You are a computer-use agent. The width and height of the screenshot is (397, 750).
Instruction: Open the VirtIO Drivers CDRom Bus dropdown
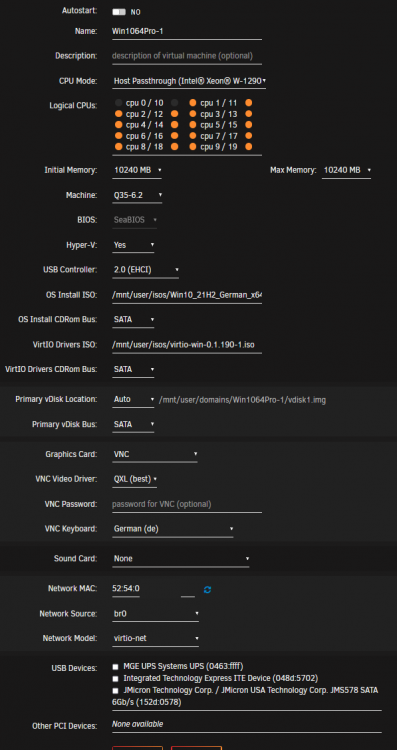click(x=133, y=369)
